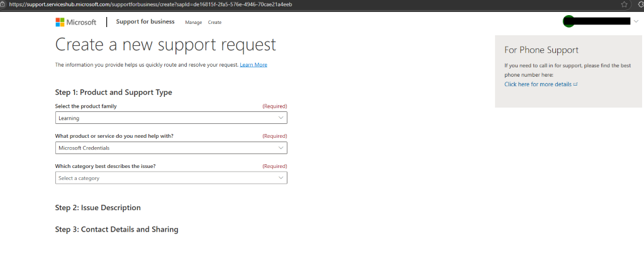The image size is (644, 273).
Task: Expand Step 3: Contact Details and Sharing
Action: point(116,230)
